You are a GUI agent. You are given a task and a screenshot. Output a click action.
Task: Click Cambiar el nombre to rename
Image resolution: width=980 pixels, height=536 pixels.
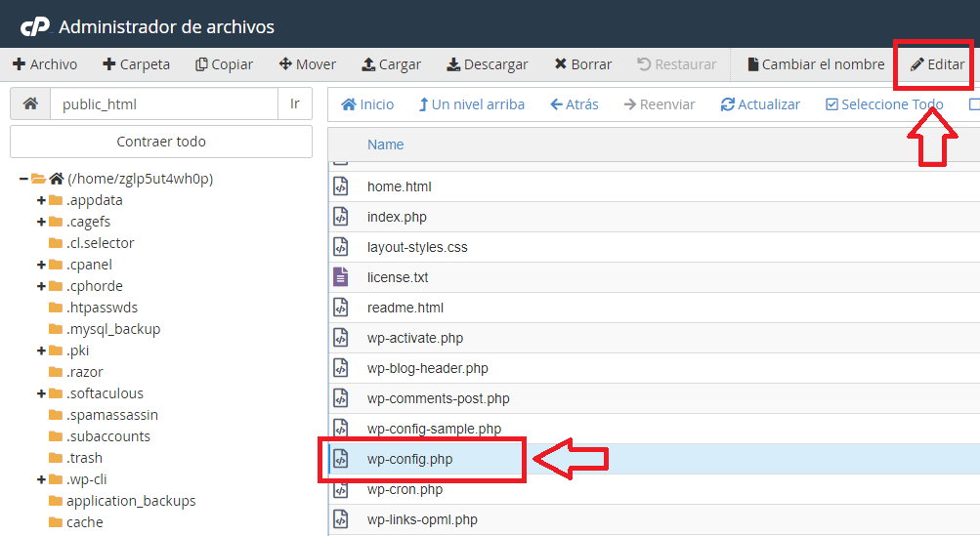816,64
